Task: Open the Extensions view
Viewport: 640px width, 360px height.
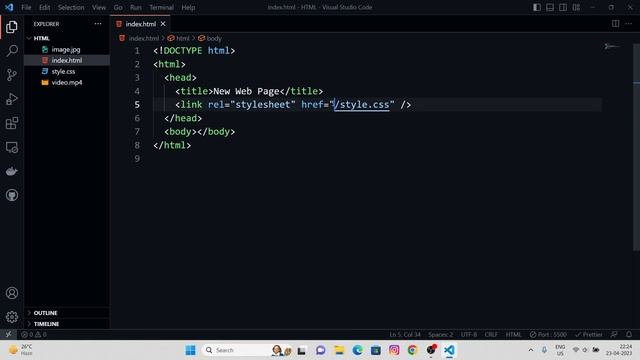Action: (12, 123)
